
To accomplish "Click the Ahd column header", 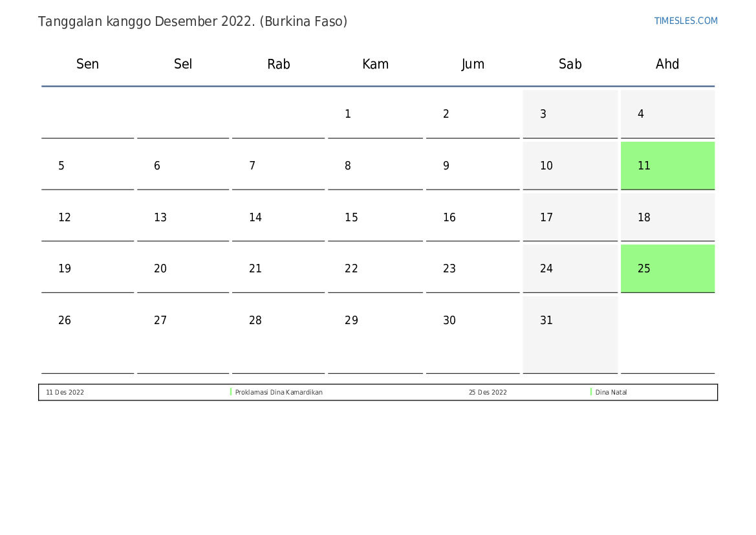I will pyautogui.click(x=667, y=64).
